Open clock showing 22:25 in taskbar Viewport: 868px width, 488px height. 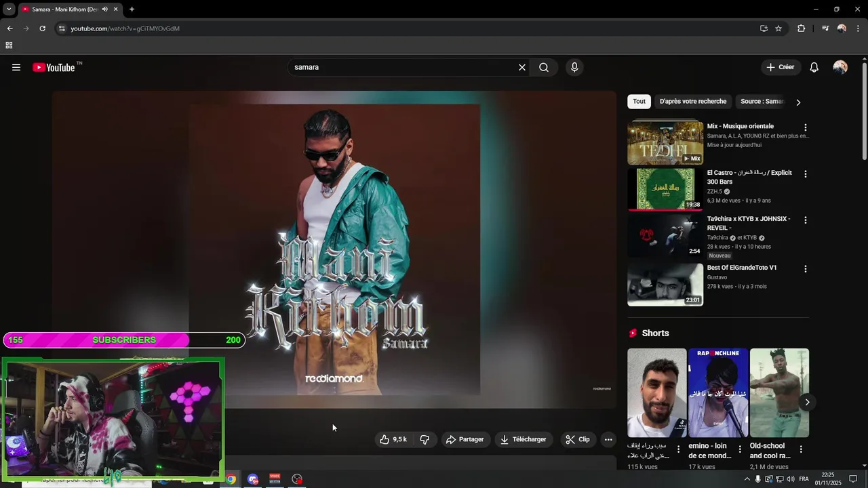(828, 479)
